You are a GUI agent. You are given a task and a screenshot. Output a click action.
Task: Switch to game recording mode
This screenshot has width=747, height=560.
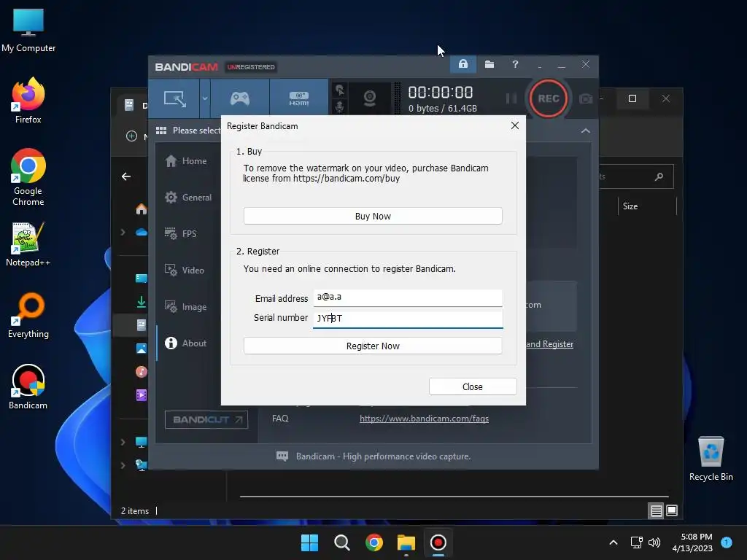point(239,98)
